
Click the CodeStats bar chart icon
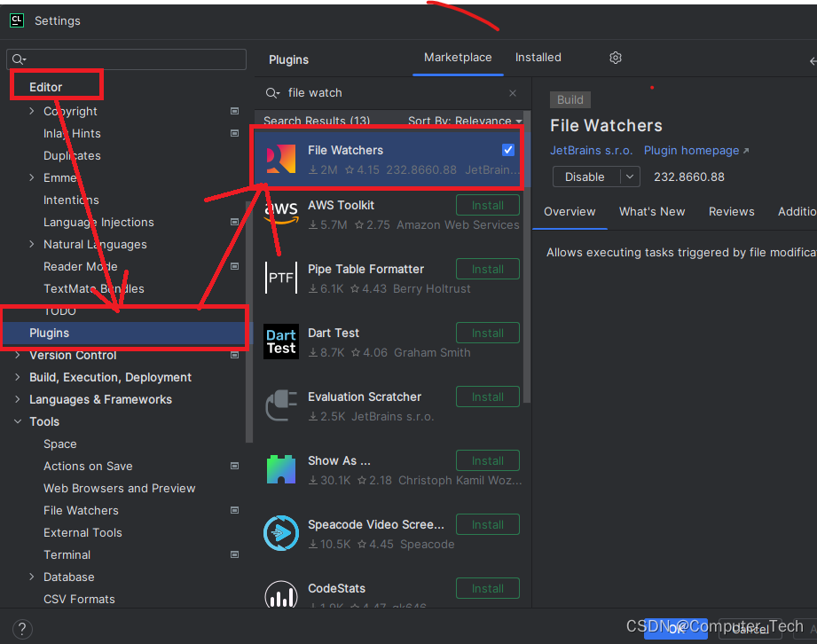coord(281,595)
